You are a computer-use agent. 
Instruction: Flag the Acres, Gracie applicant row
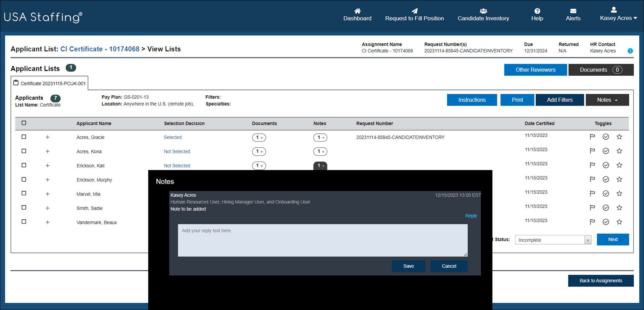click(x=593, y=137)
